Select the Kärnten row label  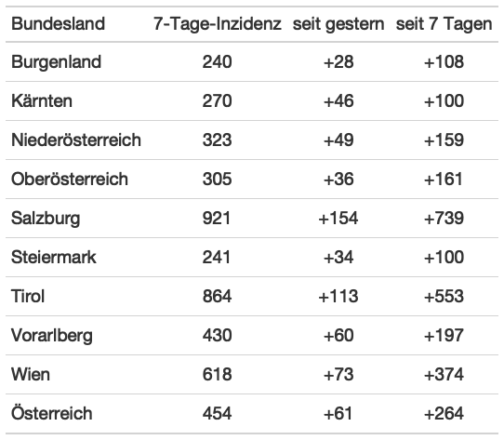pyautogui.click(x=42, y=100)
